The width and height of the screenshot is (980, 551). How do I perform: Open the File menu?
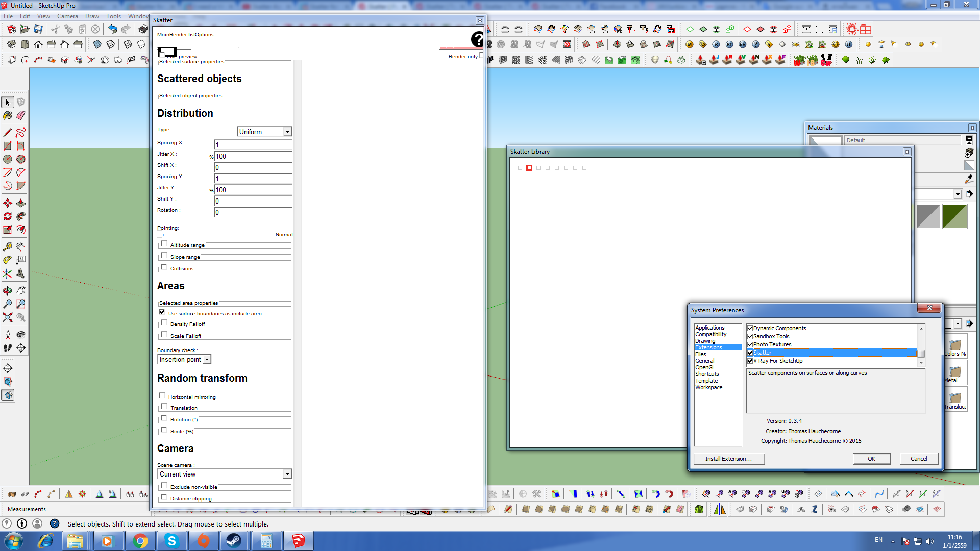pos(8,16)
